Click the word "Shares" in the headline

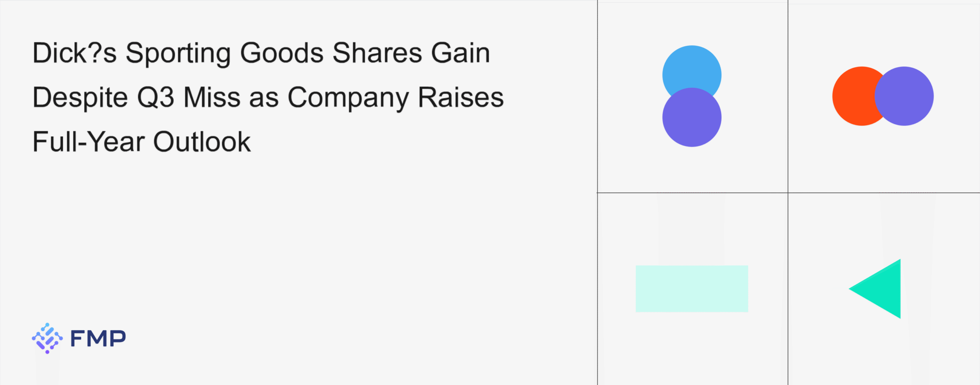[377, 53]
